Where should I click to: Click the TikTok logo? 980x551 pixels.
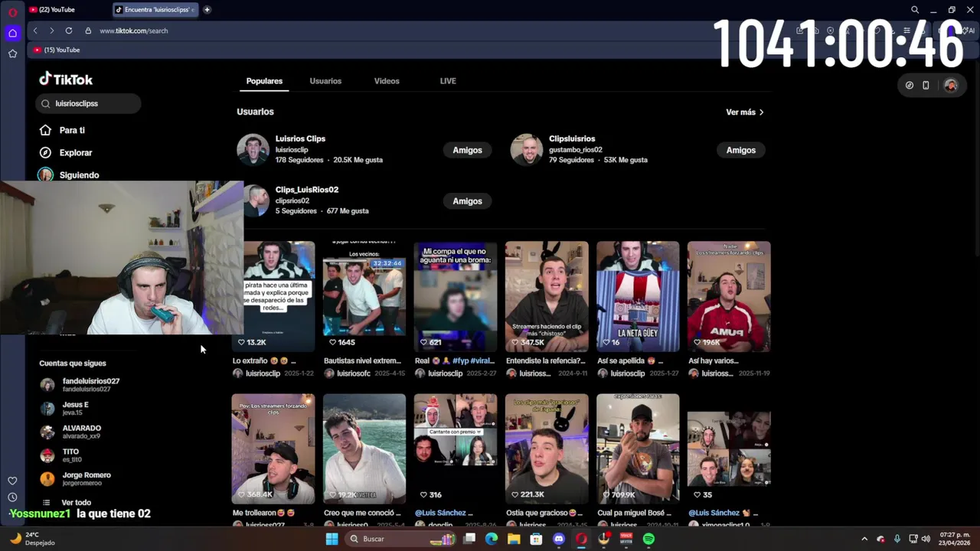pyautogui.click(x=66, y=79)
